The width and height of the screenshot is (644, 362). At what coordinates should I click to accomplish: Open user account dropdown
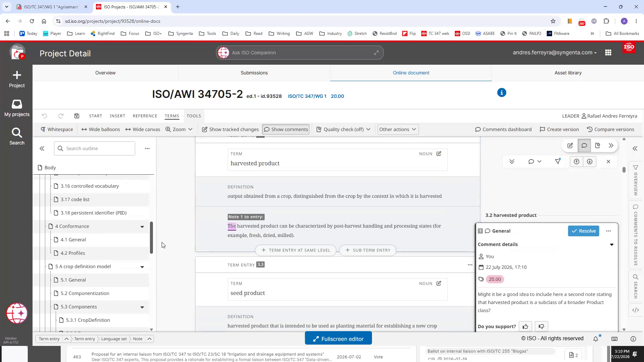pos(554,53)
